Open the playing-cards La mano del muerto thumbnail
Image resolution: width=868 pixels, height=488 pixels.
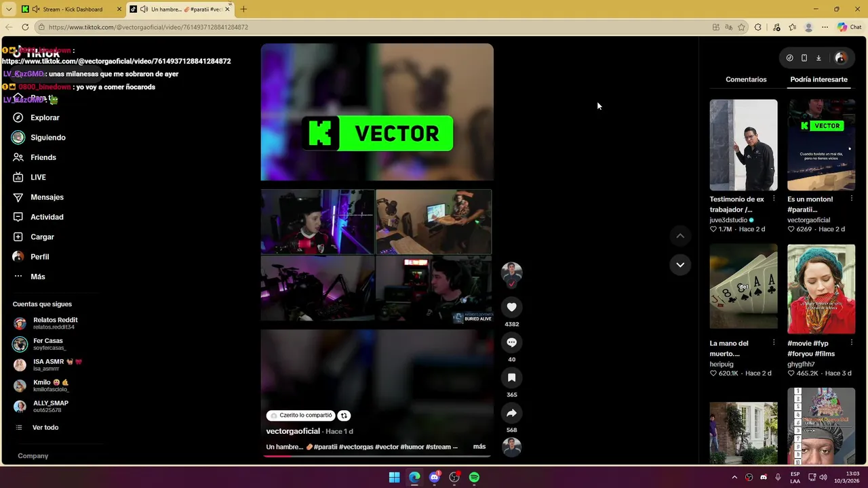click(x=743, y=286)
